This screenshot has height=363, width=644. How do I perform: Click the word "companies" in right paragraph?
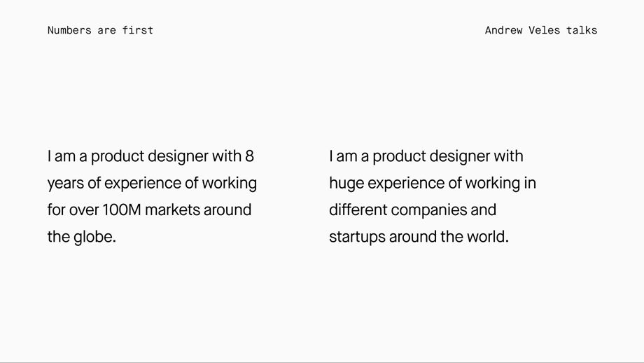click(x=429, y=210)
